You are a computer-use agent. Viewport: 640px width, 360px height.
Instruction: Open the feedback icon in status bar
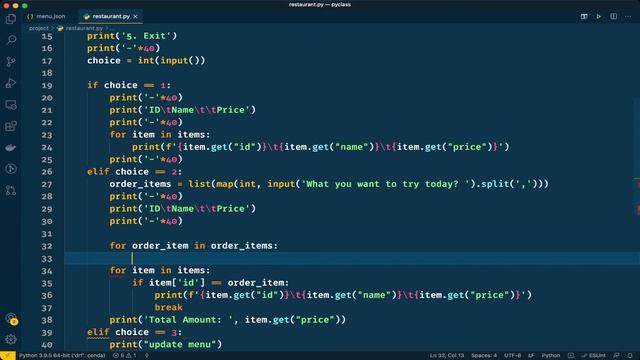coord(616,356)
